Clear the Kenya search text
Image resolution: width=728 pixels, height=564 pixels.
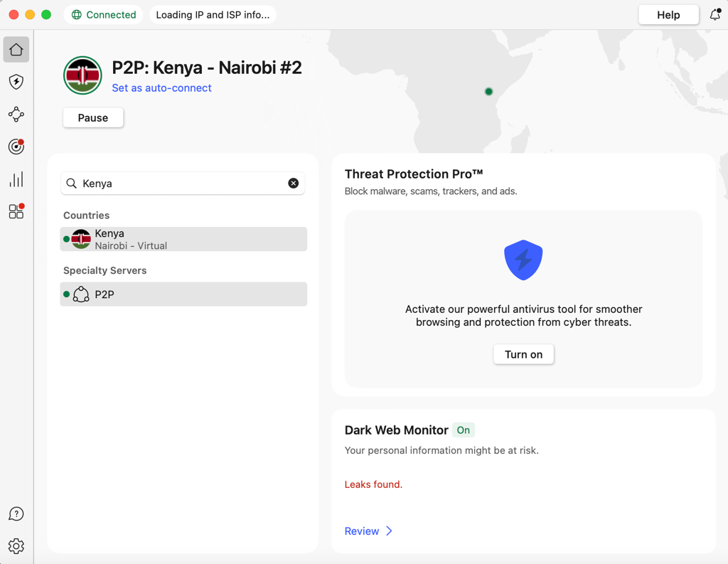[x=294, y=183]
